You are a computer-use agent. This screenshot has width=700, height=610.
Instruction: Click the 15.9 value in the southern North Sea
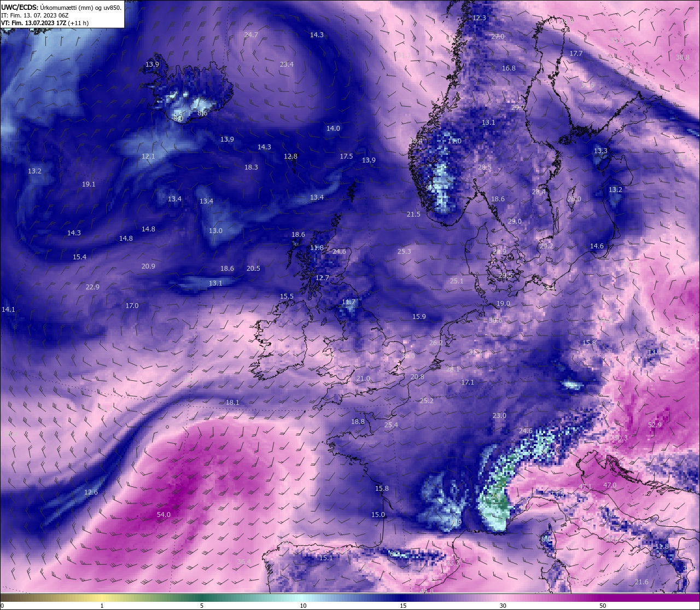click(419, 317)
